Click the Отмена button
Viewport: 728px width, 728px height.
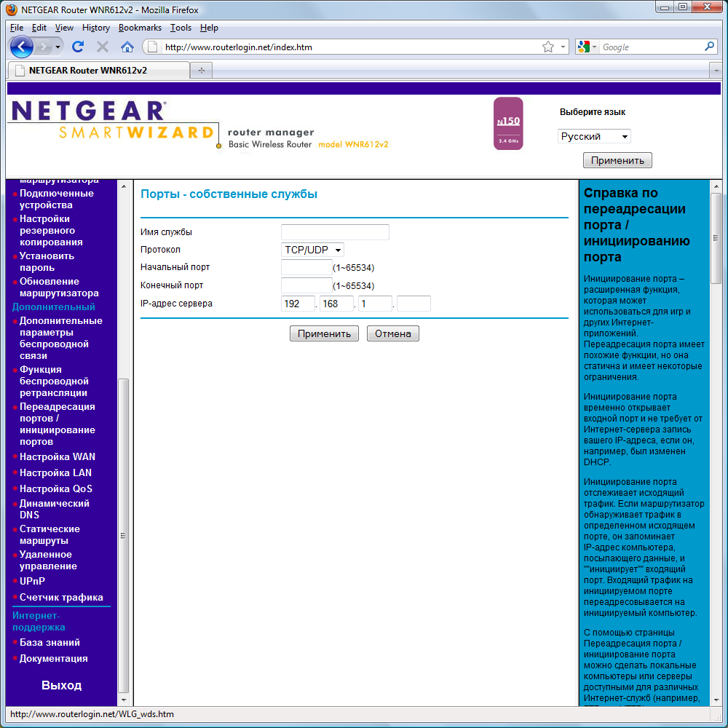click(393, 334)
